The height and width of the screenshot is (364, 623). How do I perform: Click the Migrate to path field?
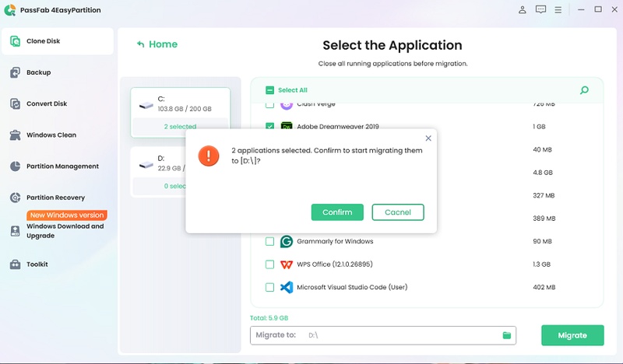pos(383,335)
